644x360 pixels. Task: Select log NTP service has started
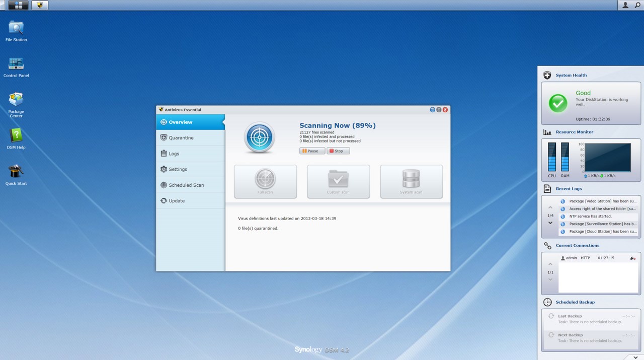click(599, 217)
